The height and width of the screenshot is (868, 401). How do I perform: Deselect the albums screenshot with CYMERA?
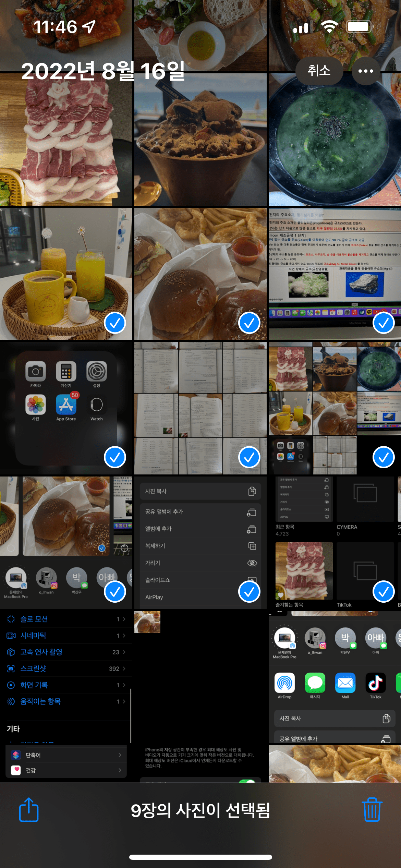click(x=335, y=542)
